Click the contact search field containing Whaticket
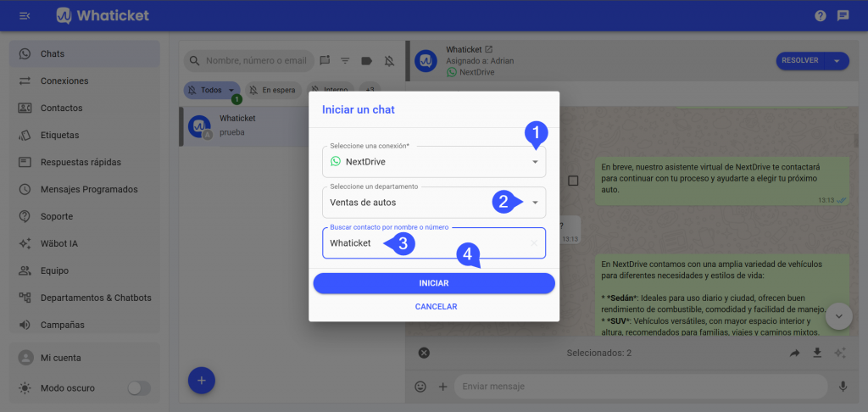Viewport: 868px width, 412px height. pyautogui.click(x=434, y=243)
